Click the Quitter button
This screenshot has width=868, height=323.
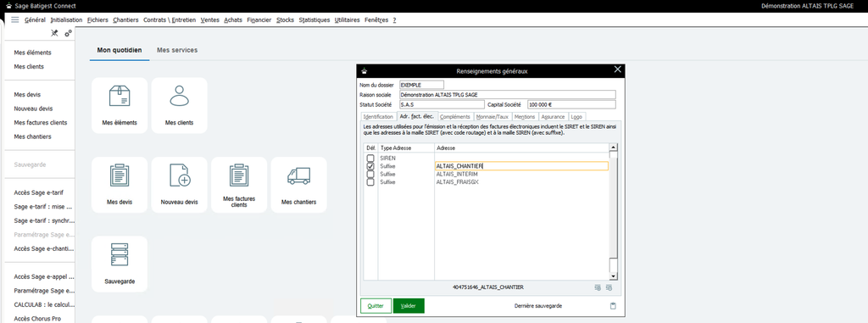tap(376, 306)
